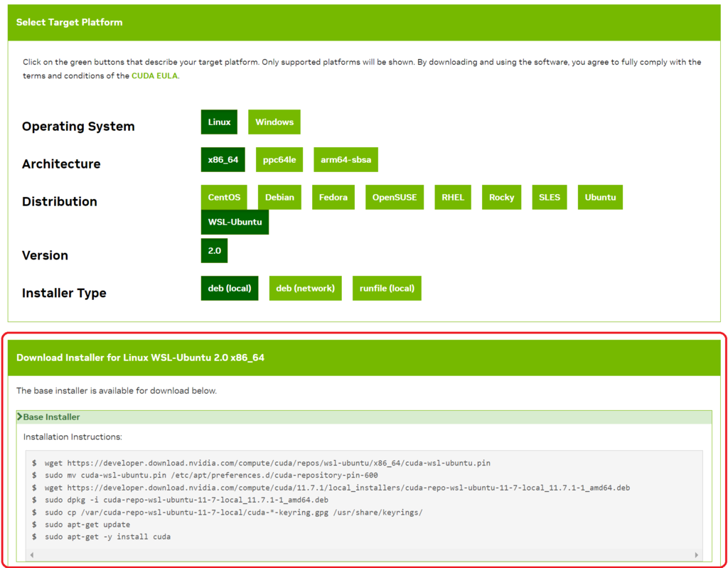
Task: Choose deb (network) installer type
Action: coord(305,289)
